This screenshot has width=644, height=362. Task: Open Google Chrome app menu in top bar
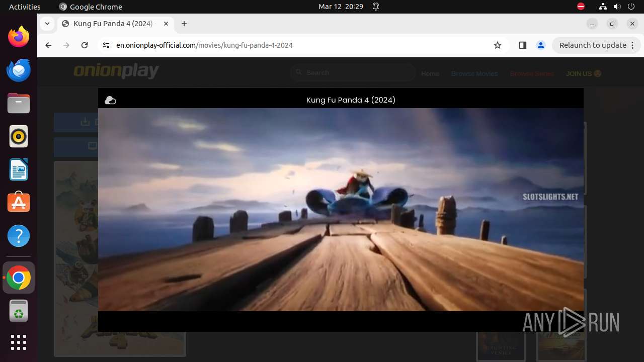[x=91, y=7]
